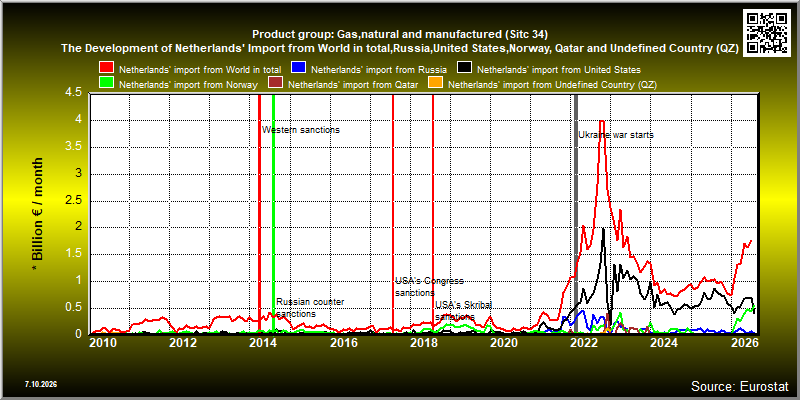This screenshot has width=800, height=400.
Task: Click the Product group title line
Action: coord(400,35)
